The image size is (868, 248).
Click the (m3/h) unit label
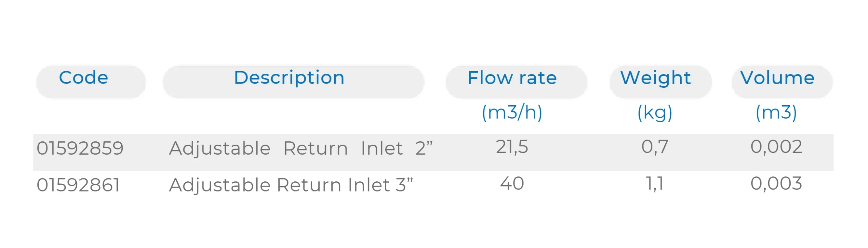coord(512,112)
